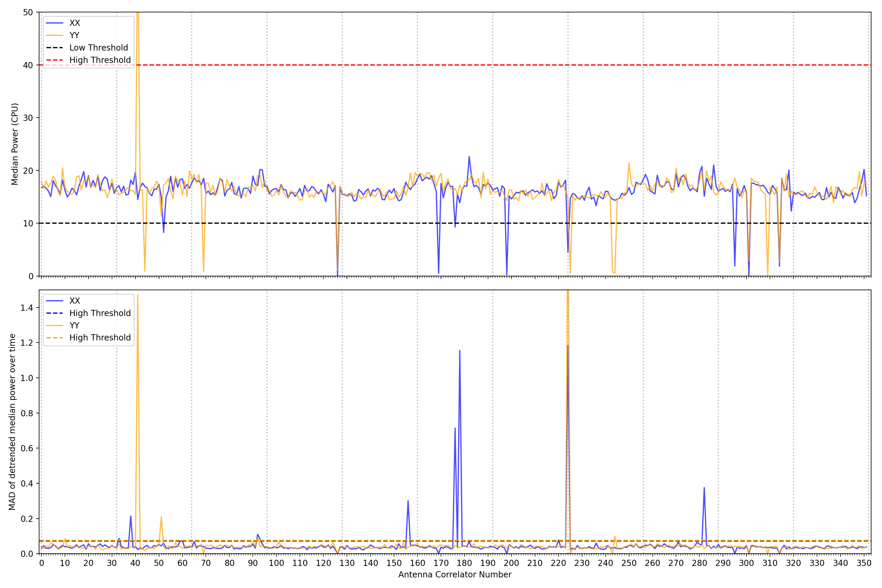Click Low Threshold legend label in top plot
Image resolution: width=882 pixels, height=588 pixels.
[98, 48]
